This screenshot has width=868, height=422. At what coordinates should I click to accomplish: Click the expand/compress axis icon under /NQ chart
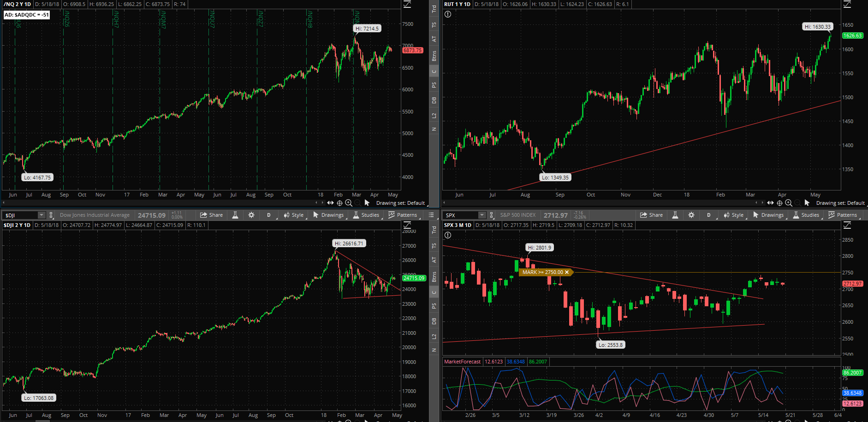[330, 203]
